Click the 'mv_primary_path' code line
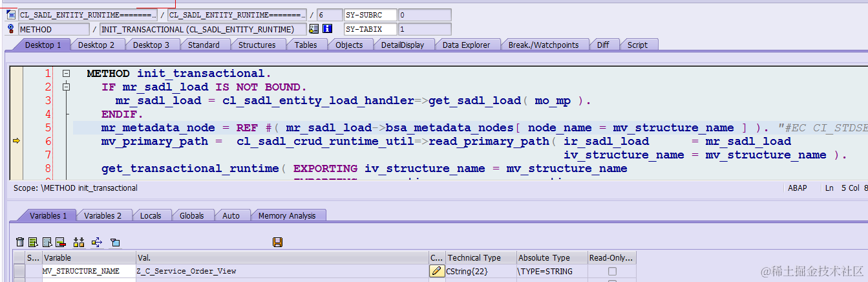Viewport: 868px width, 282px height. pos(446,141)
